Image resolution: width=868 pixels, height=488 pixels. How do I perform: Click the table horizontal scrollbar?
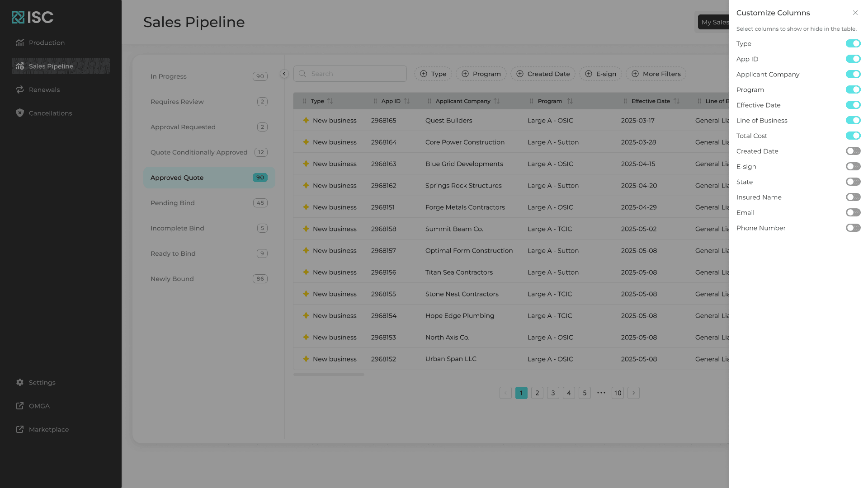click(x=329, y=375)
